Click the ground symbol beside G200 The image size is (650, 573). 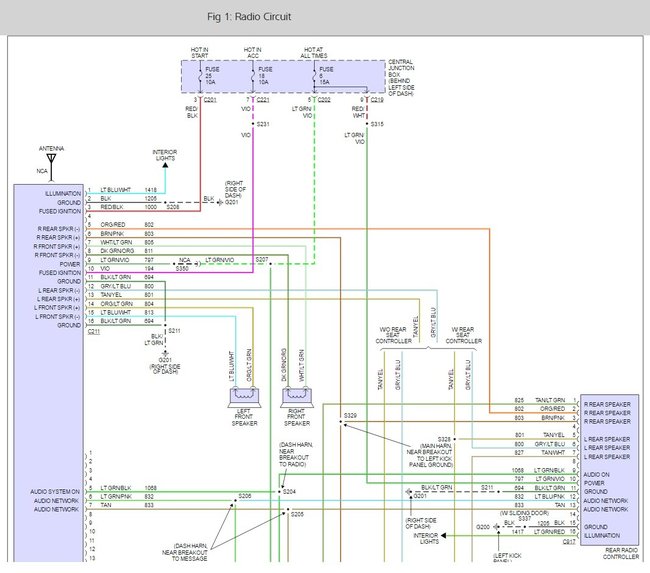click(496, 527)
